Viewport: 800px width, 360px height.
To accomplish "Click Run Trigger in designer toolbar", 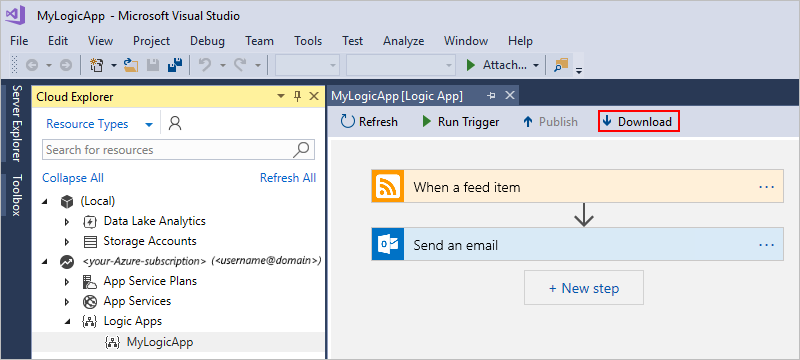I will (x=460, y=122).
